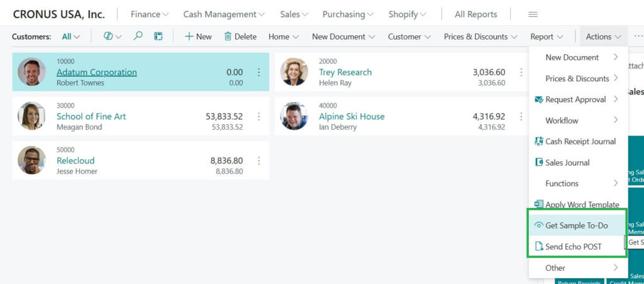Open All Reports

click(x=475, y=14)
